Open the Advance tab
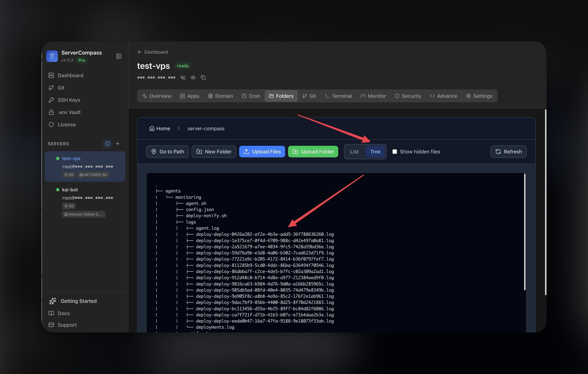This screenshot has width=588, height=374. coord(443,96)
